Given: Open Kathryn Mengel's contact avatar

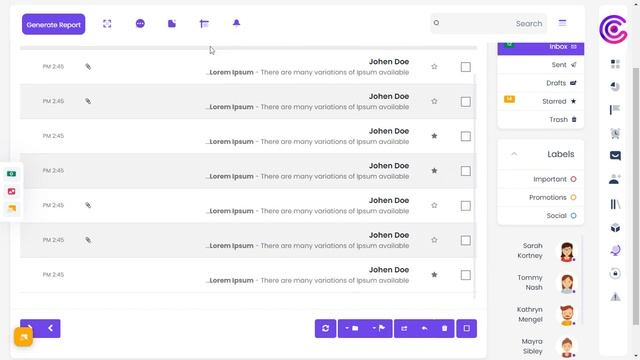Looking at the screenshot, I should coord(567,315).
